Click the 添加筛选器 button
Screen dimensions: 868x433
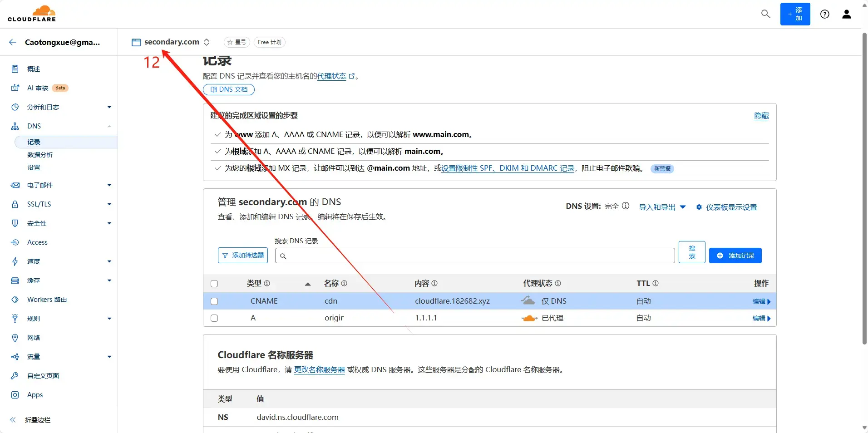(x=243, y=256)
